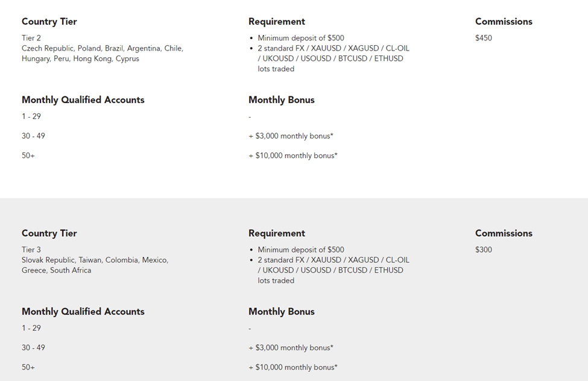Select the $450 commission value
The width and height of the screenshot is (588, 381).
[x=484, y=38]
